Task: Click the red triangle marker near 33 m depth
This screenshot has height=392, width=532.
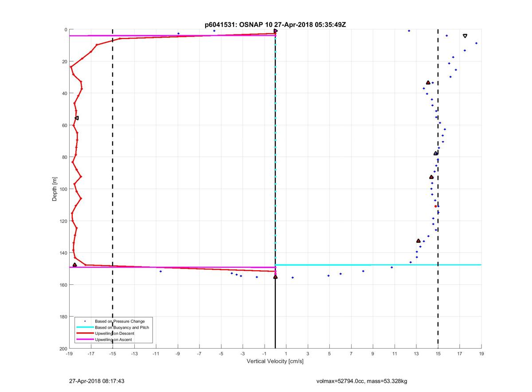Action: (x=428, y=82)
